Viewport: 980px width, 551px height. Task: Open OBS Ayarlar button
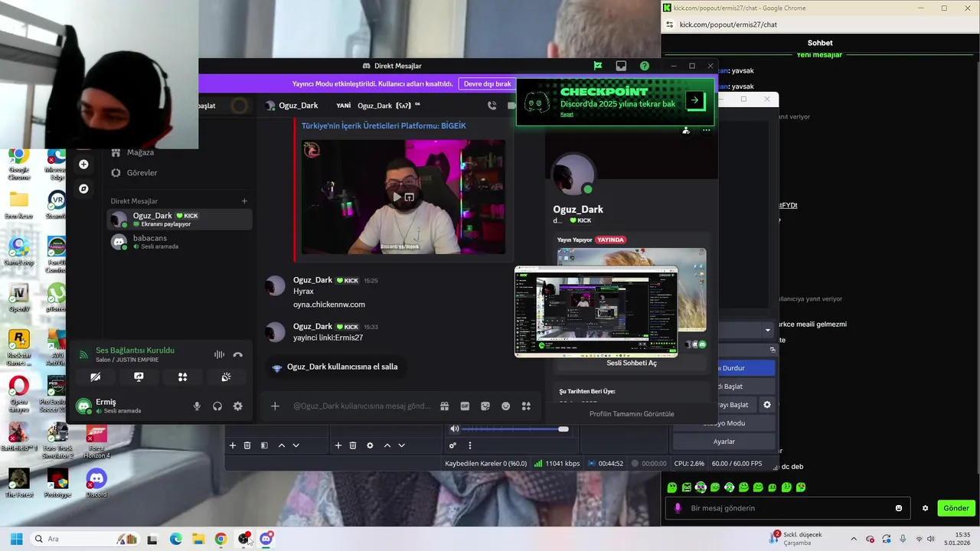coord(724,442)
